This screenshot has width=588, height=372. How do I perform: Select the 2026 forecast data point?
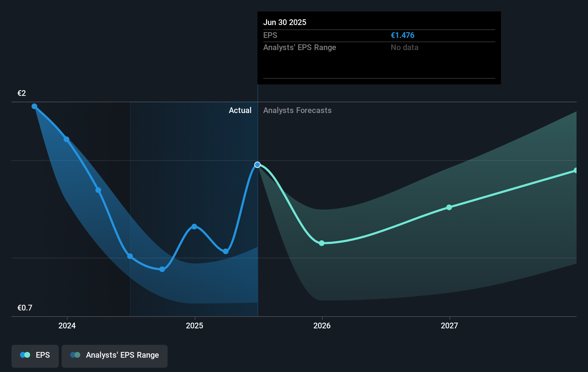point(322,243)
